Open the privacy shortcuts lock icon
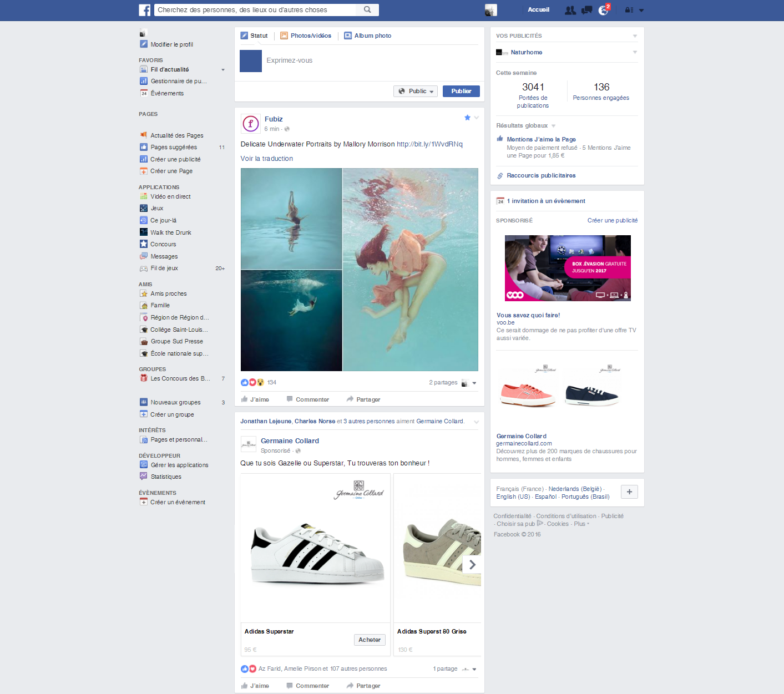The height and width of the screenshot is (694, 784). tap(629, 10)
